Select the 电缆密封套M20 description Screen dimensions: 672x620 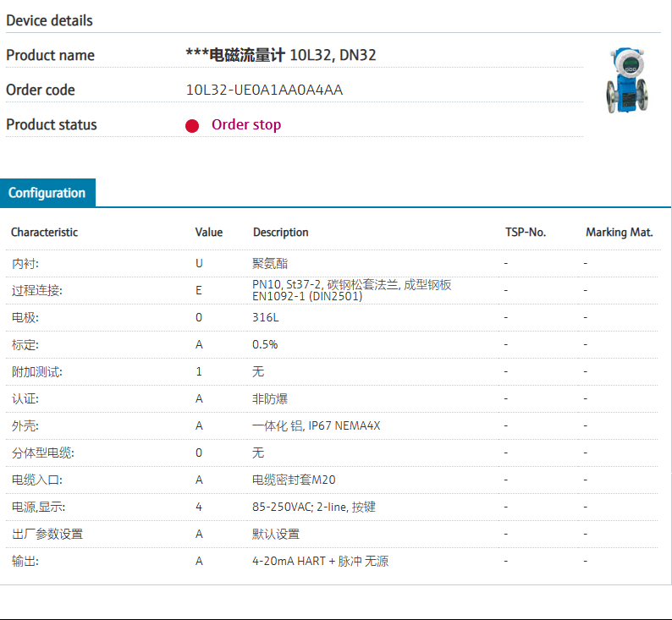294,480
